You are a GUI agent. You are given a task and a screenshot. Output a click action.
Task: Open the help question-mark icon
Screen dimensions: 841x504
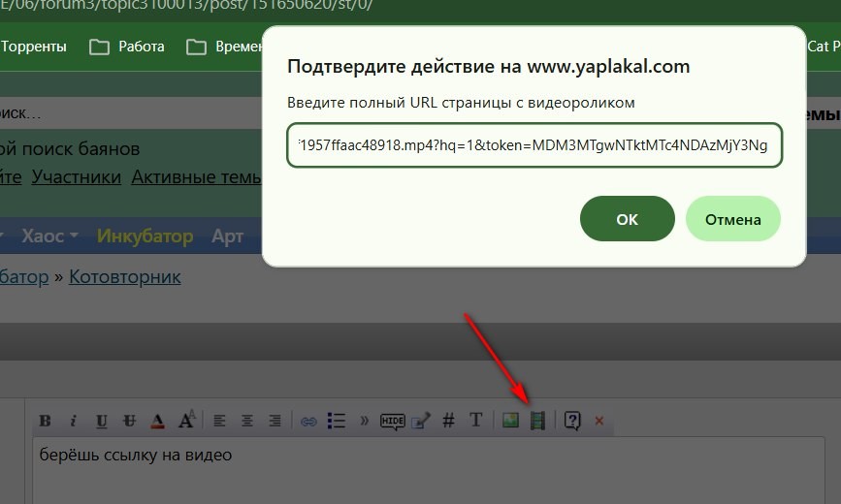[572, 421]
